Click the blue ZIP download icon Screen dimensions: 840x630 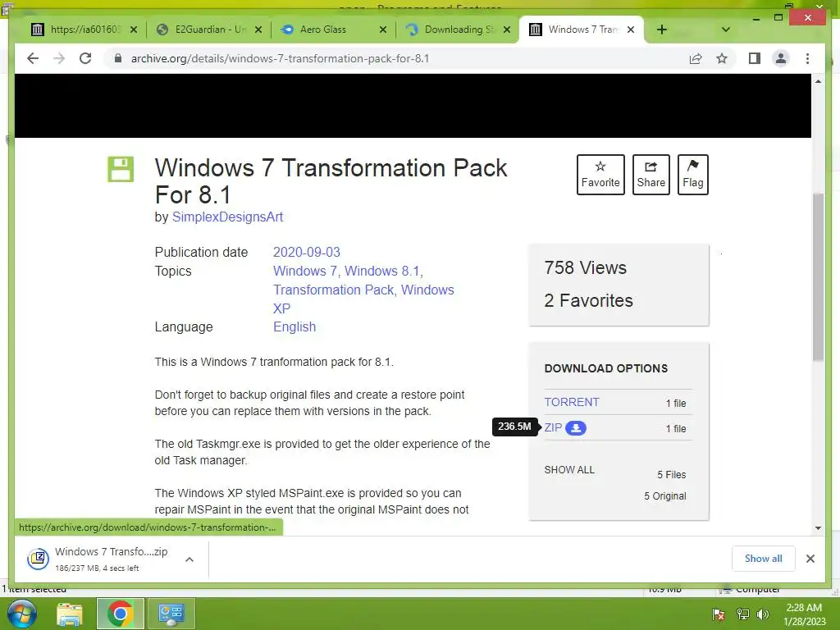pyautogui.click(x=576, y=428)
